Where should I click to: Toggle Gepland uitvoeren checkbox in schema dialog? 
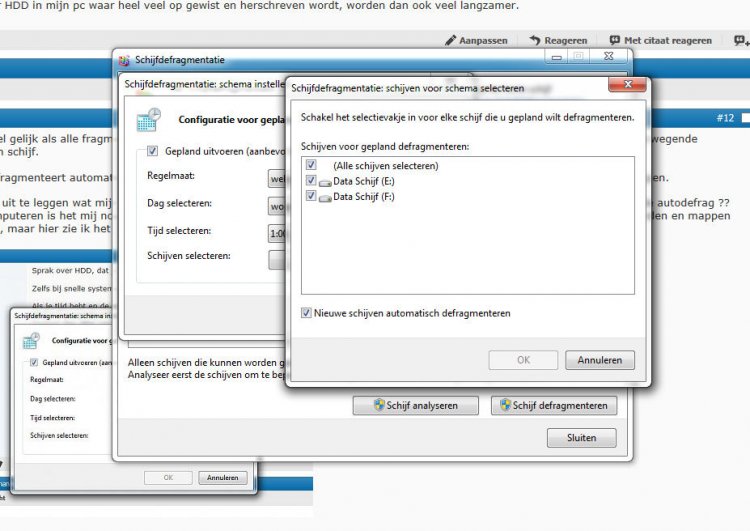coord(152,151)
